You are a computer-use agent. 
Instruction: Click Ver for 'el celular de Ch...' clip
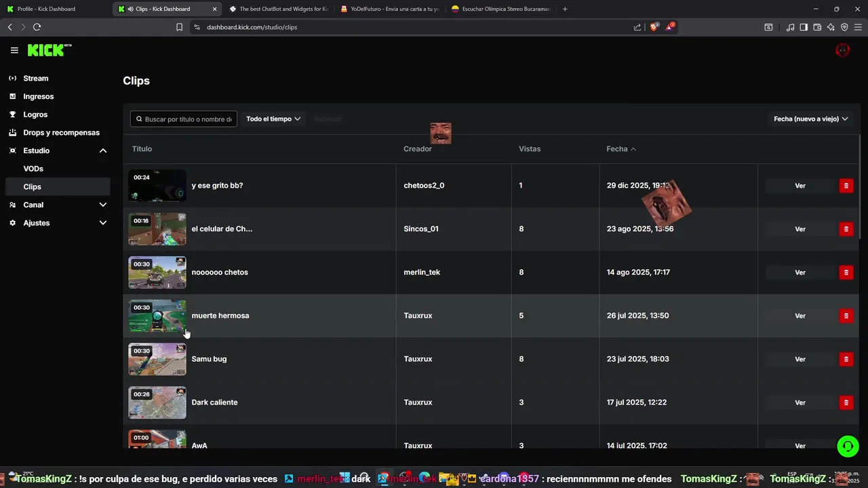coord(800,229)
